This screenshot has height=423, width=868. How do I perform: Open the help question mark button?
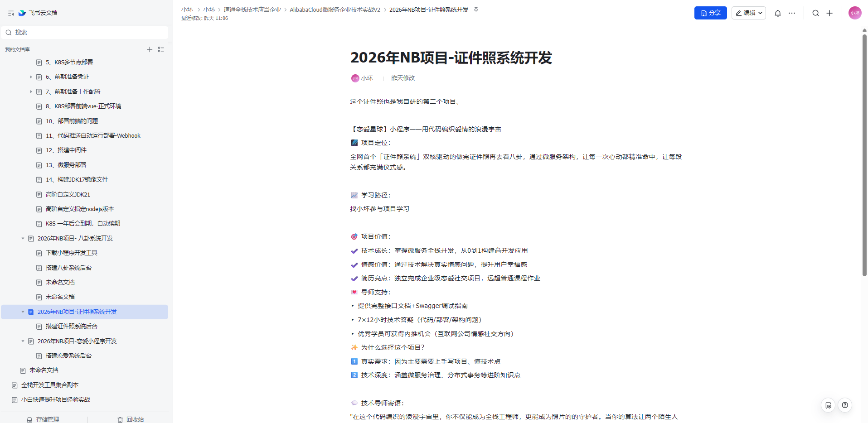pos(845,405)
